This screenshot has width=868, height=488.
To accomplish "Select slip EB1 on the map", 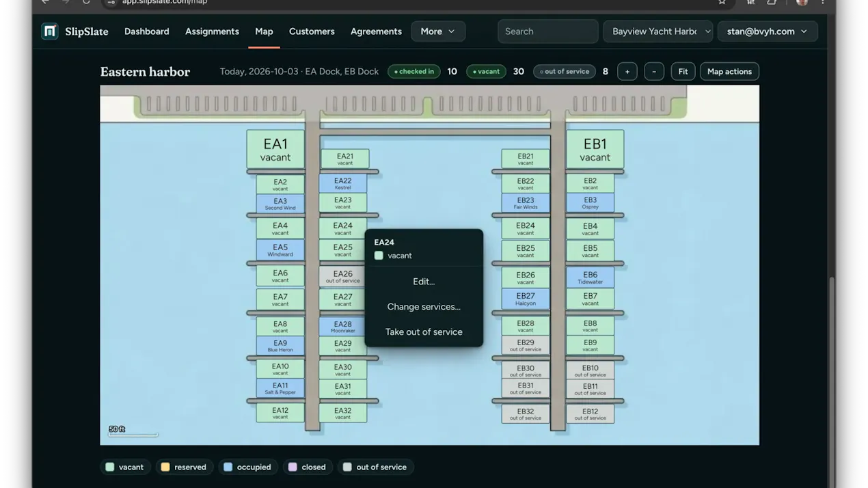I will [595, 150].
